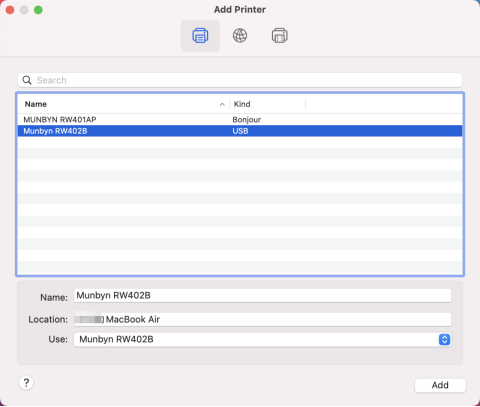
Task: Select the Munbyn RW402B USB row
Action: (240, 131)
